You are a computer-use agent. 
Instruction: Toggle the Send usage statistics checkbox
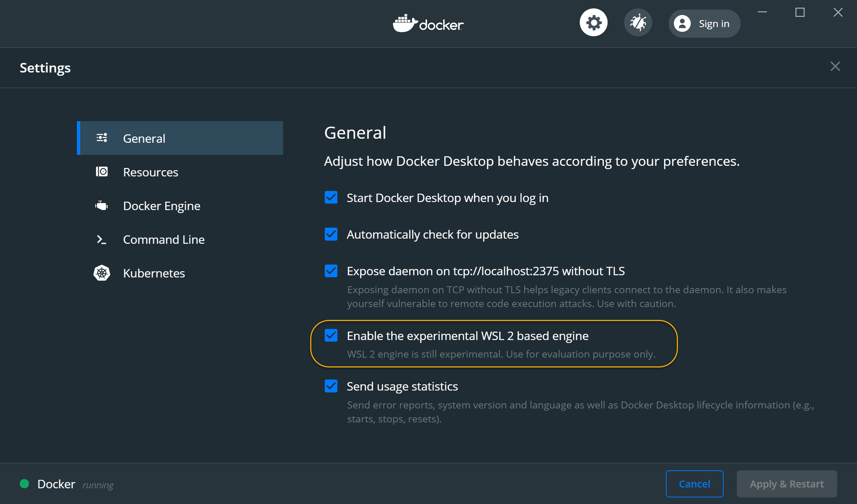point(331,386)
